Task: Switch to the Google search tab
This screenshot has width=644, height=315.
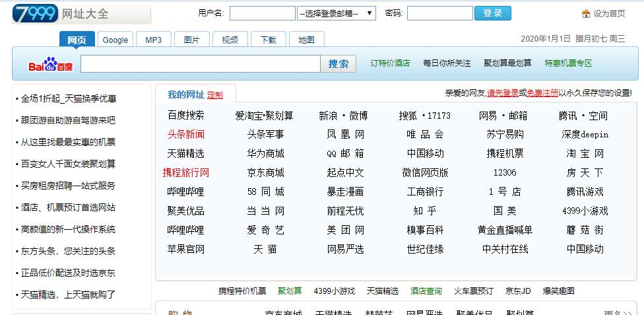Action: [x=115, y=40]
